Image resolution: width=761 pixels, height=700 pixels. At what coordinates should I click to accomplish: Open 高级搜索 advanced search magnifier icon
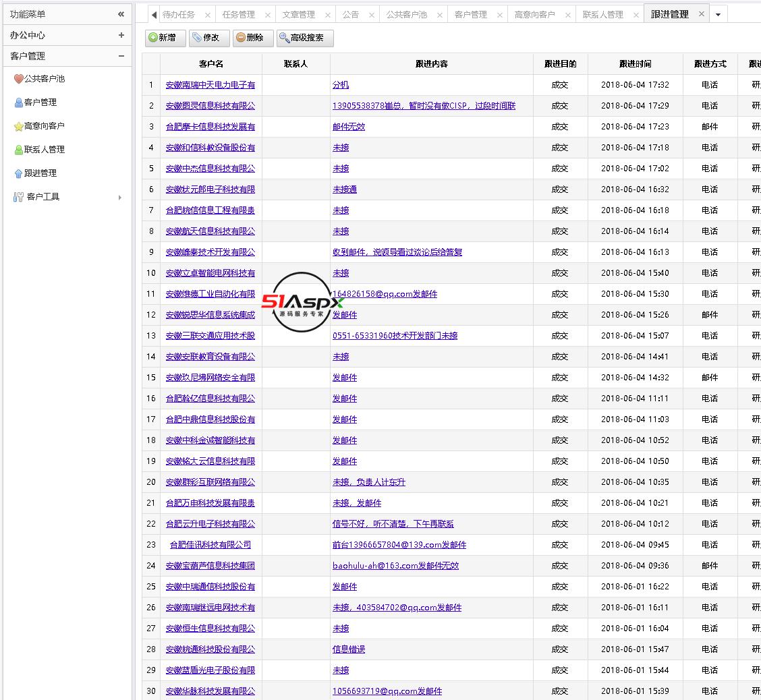pos(285,38)
